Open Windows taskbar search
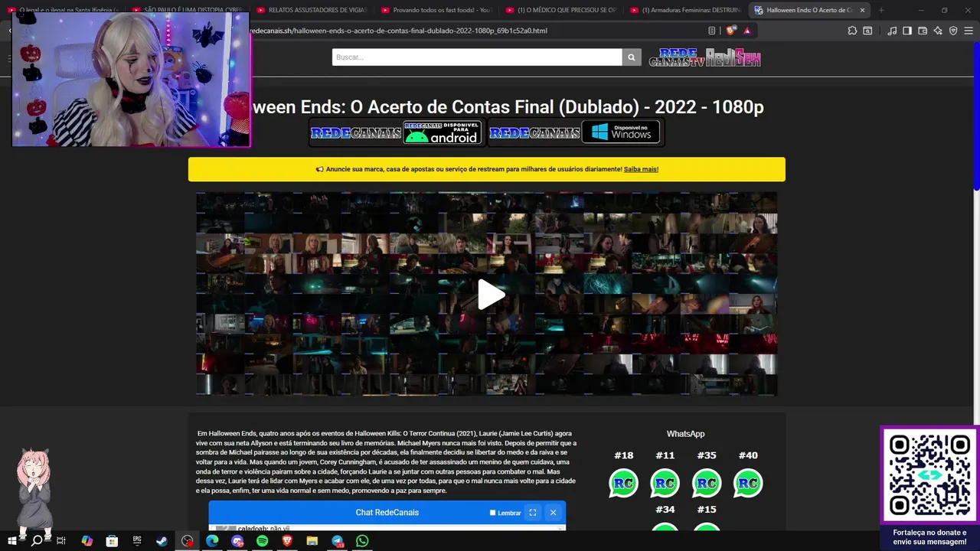The width and height of the screenshot is (980, 551). 36,541
